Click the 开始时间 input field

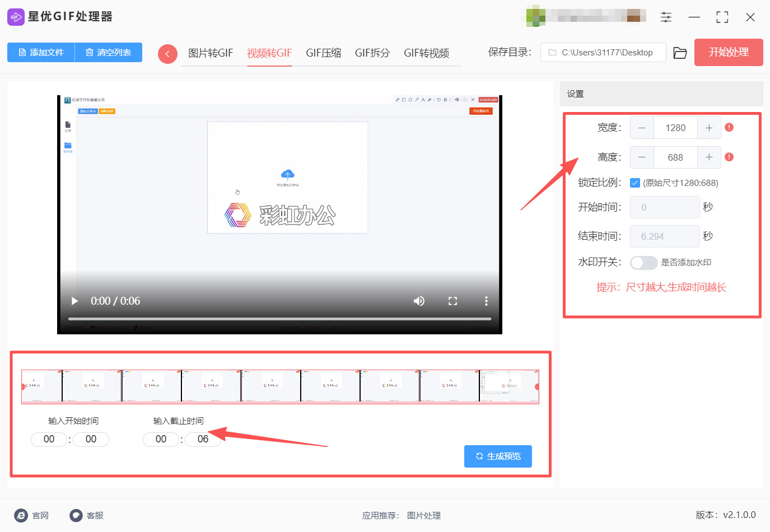(665, 207)
